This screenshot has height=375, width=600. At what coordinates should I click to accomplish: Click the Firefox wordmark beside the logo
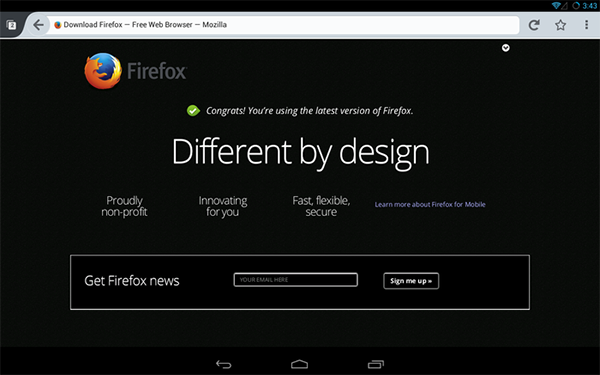157,71
